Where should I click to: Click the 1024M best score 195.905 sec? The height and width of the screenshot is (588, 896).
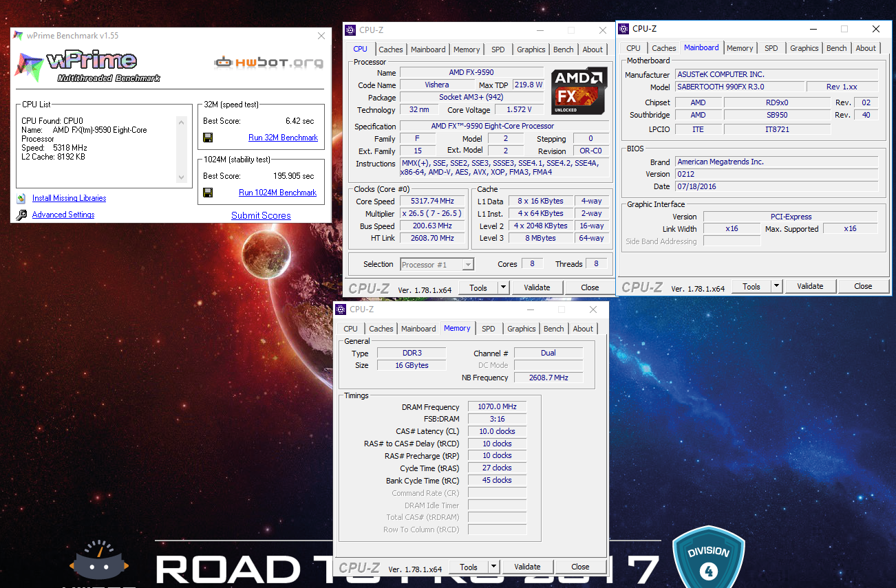coord(293,176)
